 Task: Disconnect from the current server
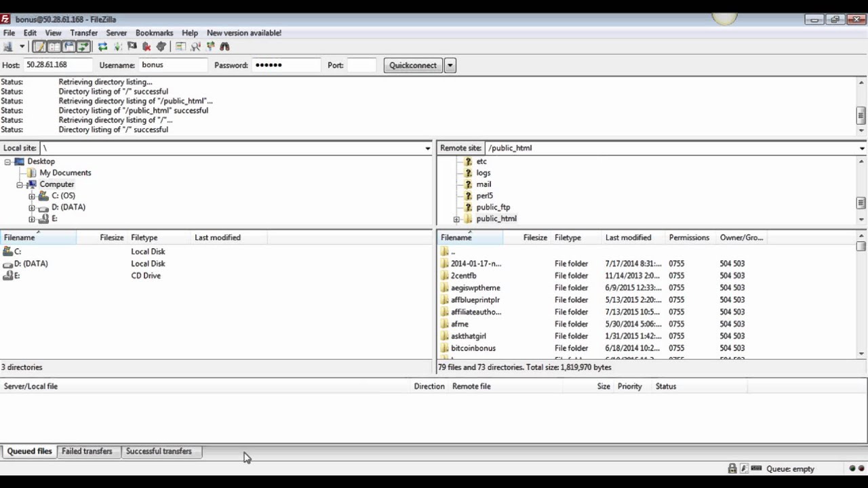[x=146, y=47]
